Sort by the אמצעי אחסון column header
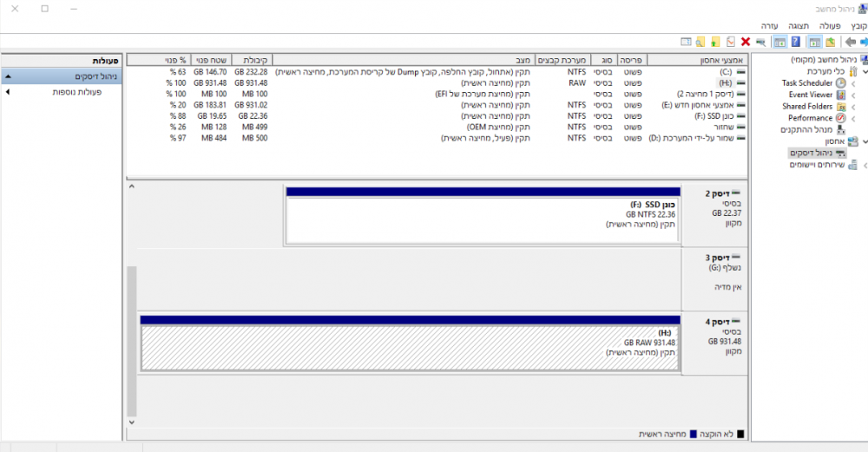Screen dimensions: 868x452 pyautogui.click(x=697, y=60)
